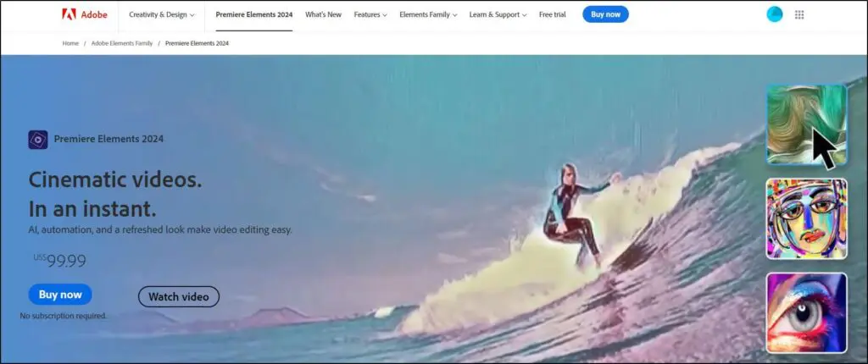Click the Watch video button

click(179, 297)
